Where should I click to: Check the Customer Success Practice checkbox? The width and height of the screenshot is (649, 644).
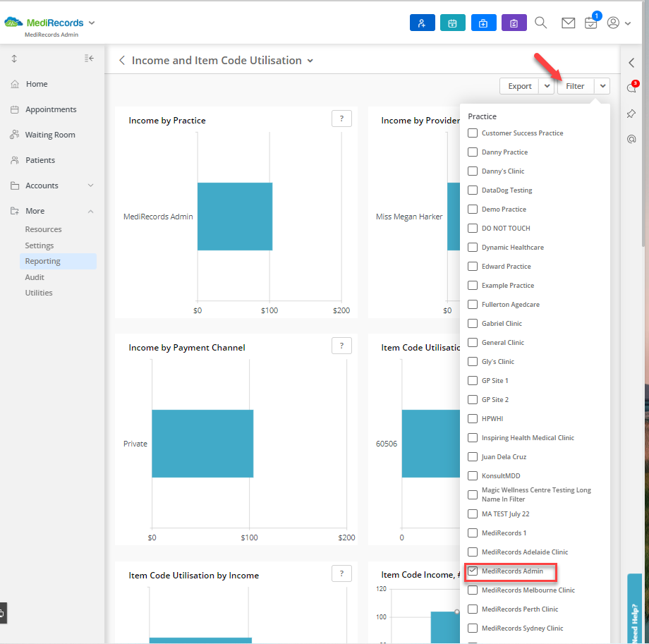point(472,133)
